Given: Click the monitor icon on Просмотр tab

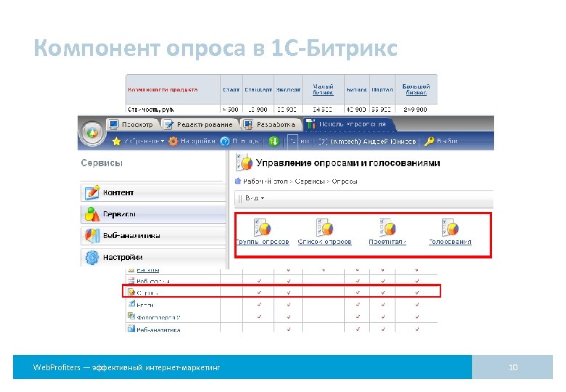Looking at the screenshot, I should tap(114, 125).
